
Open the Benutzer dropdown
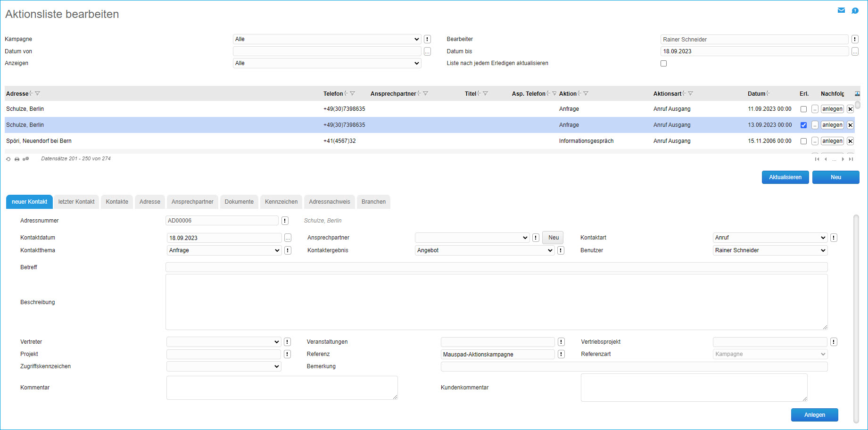[x=770, y=250]
